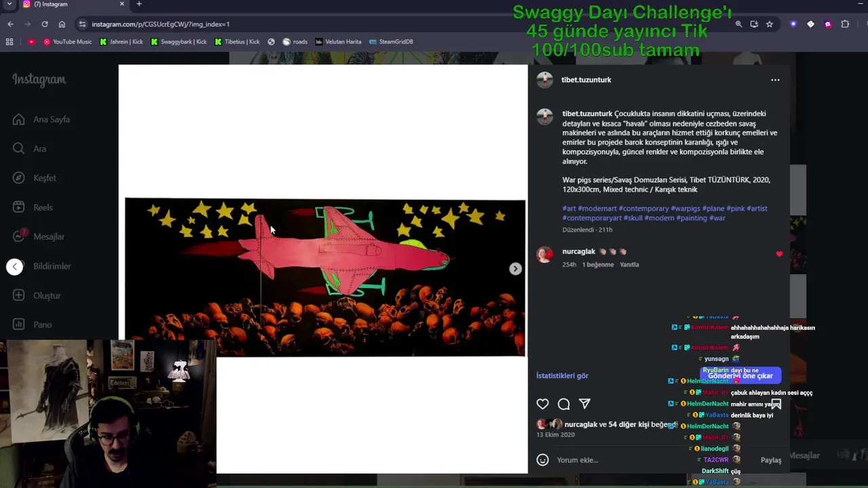Install app via address bar icon
The image size is (868, 488).
[754, 24]
